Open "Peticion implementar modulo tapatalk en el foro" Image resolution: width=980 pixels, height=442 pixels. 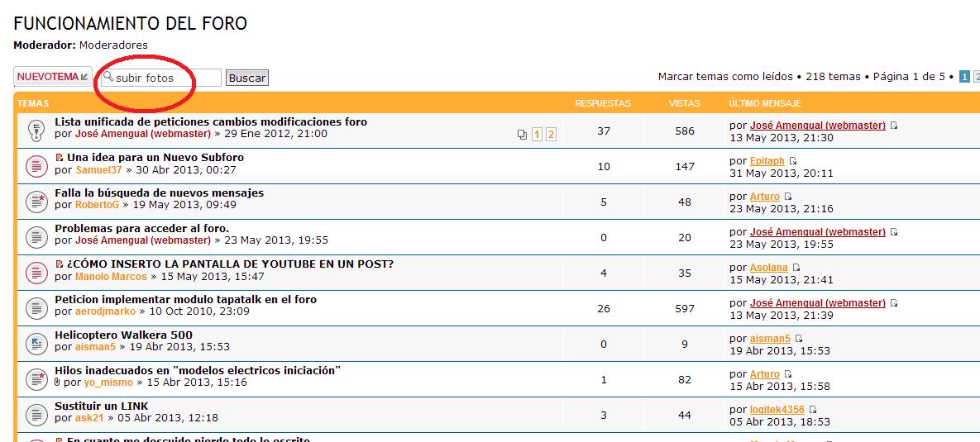(185, 299)
